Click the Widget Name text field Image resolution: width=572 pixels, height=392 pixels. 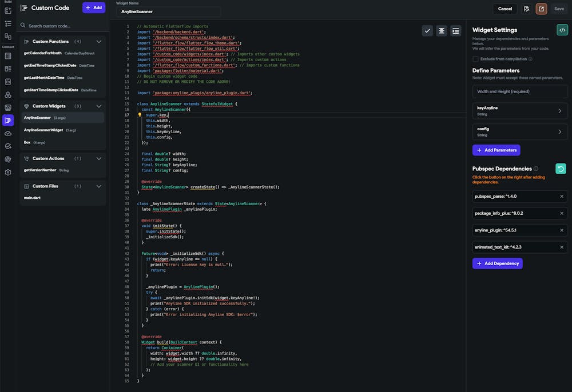pyautogui.click(x=168, y=11)
